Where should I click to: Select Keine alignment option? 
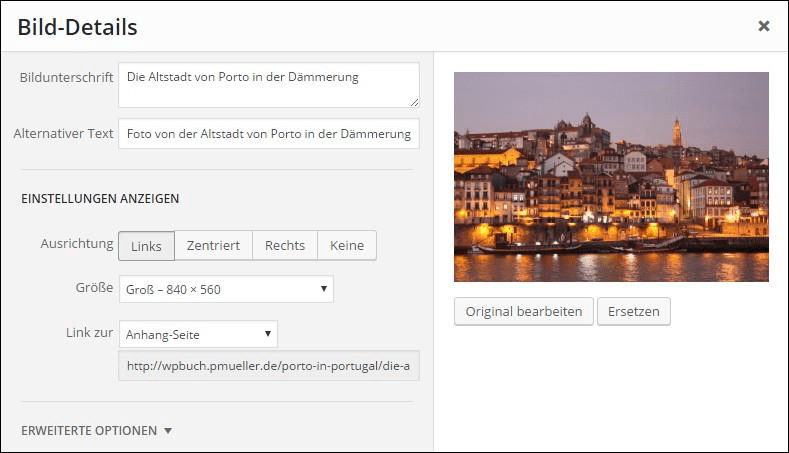347,246
